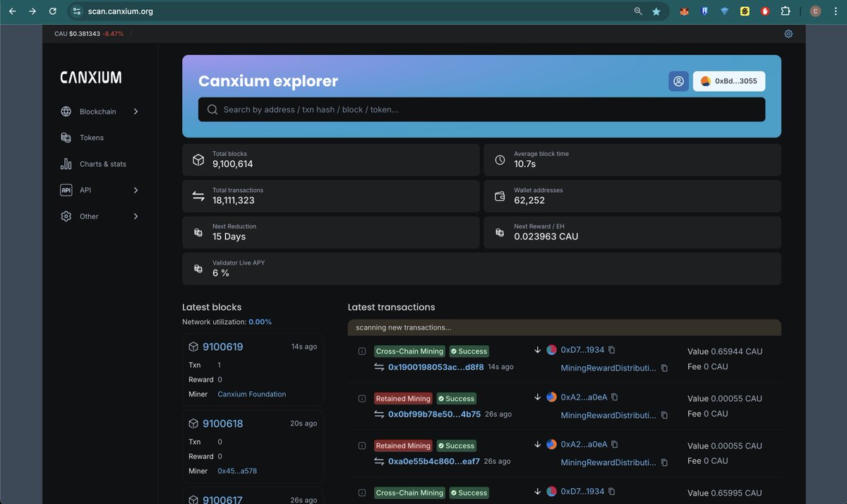This screenshot has height=504, width=847.
Task: Open details icon for transaction 0x0bf99b78e50
Action: pos(362,399)
